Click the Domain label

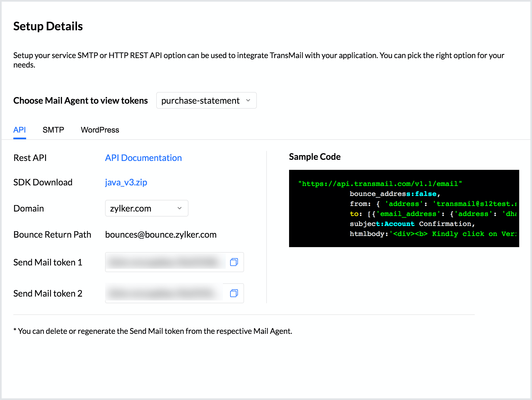[29, 208]
